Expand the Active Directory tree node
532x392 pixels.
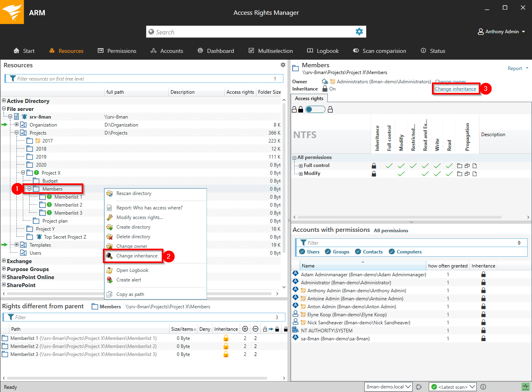4,101
